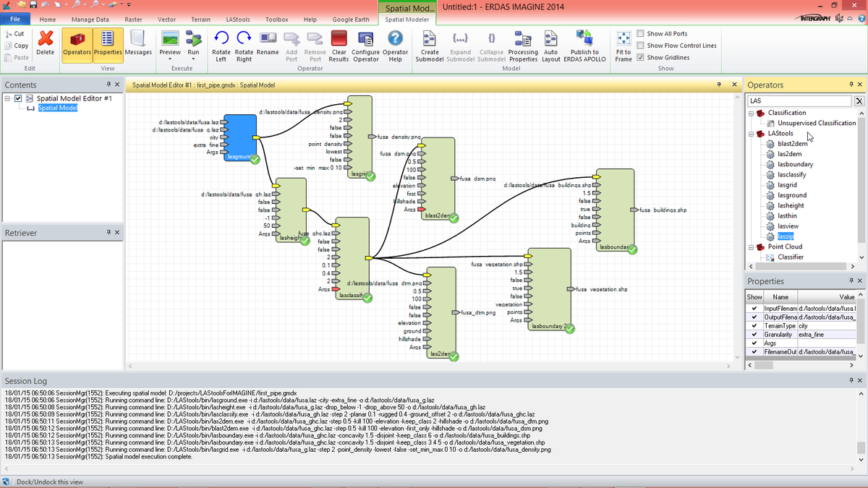Toggle Show check for Granularity property
This screenshot has width=868, height=488.
click(x=754, y=334)
